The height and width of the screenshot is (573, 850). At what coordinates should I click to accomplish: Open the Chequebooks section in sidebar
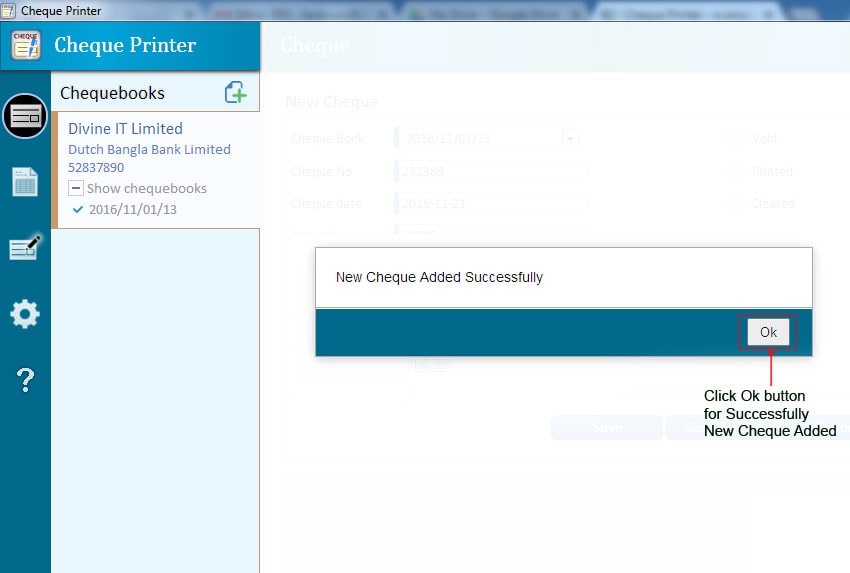pyautogui.click(x=25, y=116)
